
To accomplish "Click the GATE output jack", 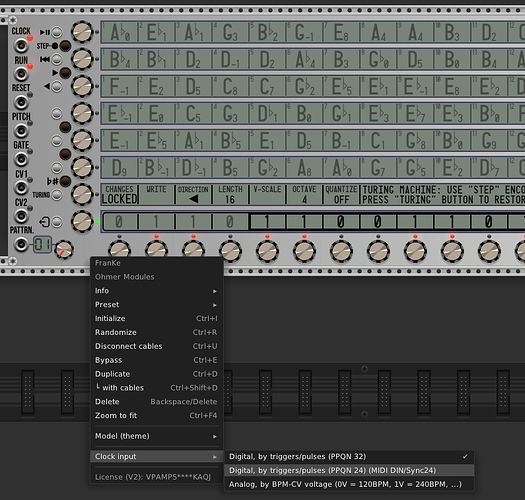I will click(21, 160).
